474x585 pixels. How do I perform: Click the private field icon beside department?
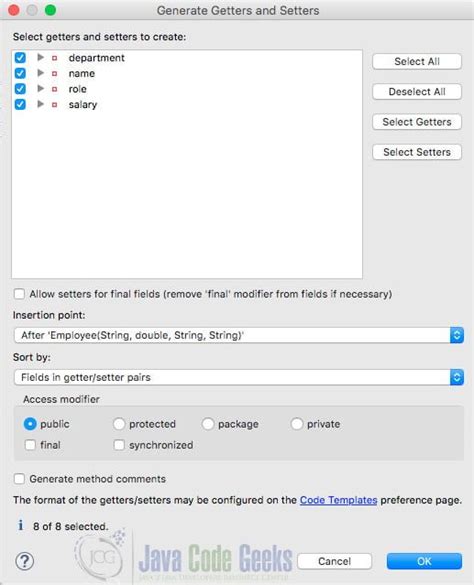[54, 58]
